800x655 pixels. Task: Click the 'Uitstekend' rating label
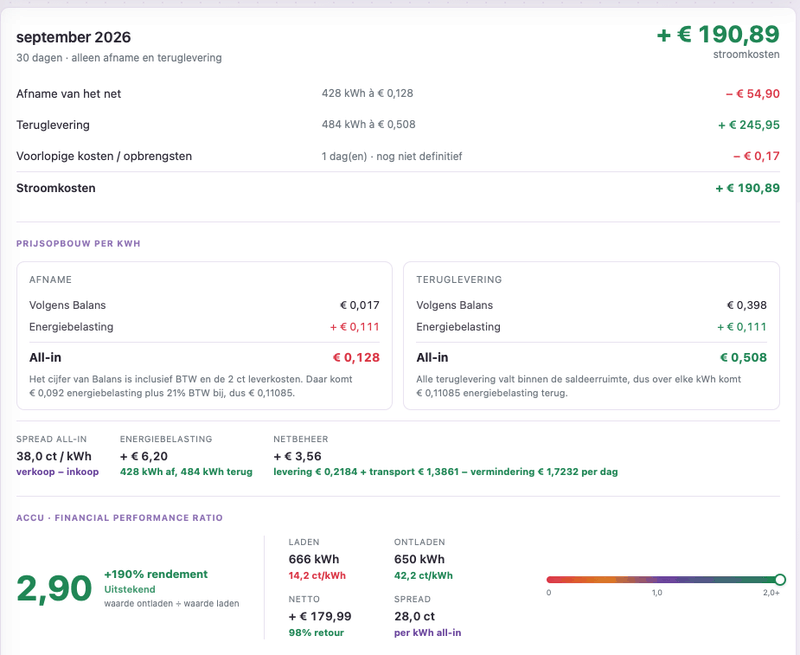(130, 590)
